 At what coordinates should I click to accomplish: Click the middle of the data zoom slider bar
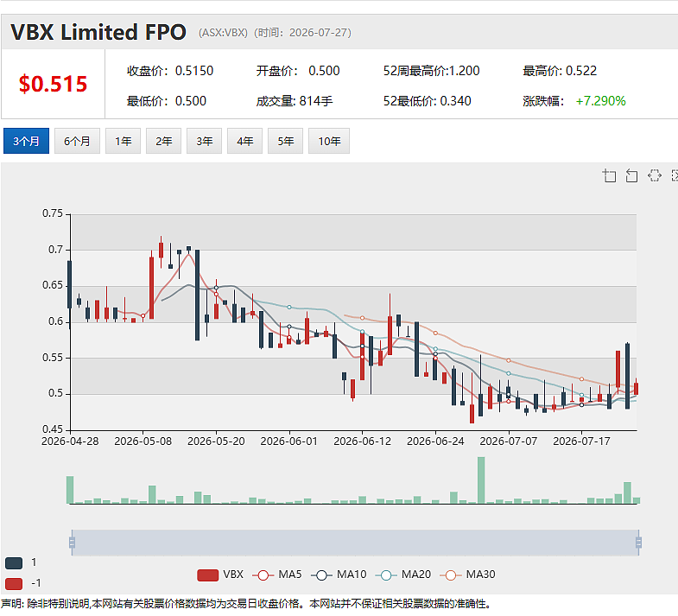click(356, 543)
